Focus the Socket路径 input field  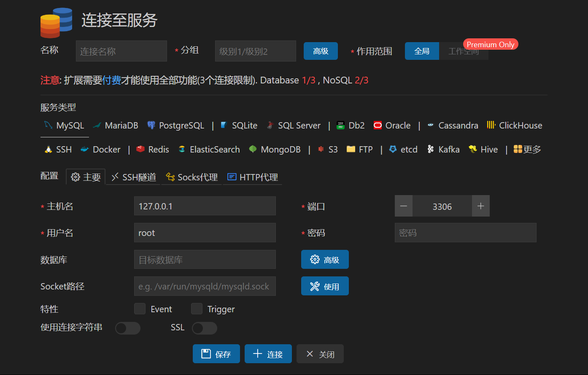pos(205,286)
